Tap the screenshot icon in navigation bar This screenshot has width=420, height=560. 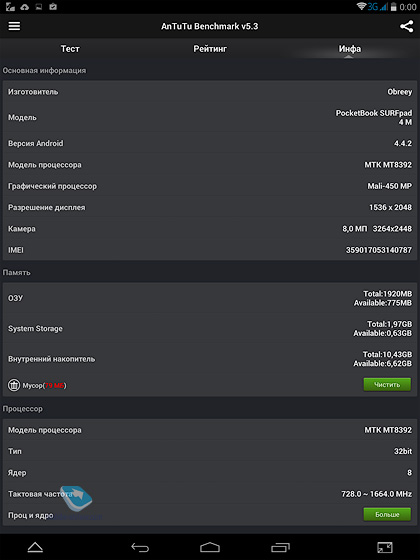click(x=385, y=547)
